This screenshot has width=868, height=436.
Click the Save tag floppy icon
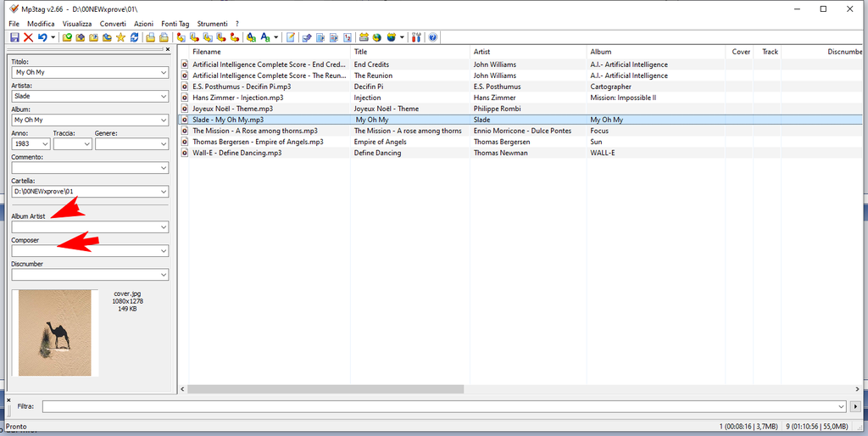(x=14, y=37)
